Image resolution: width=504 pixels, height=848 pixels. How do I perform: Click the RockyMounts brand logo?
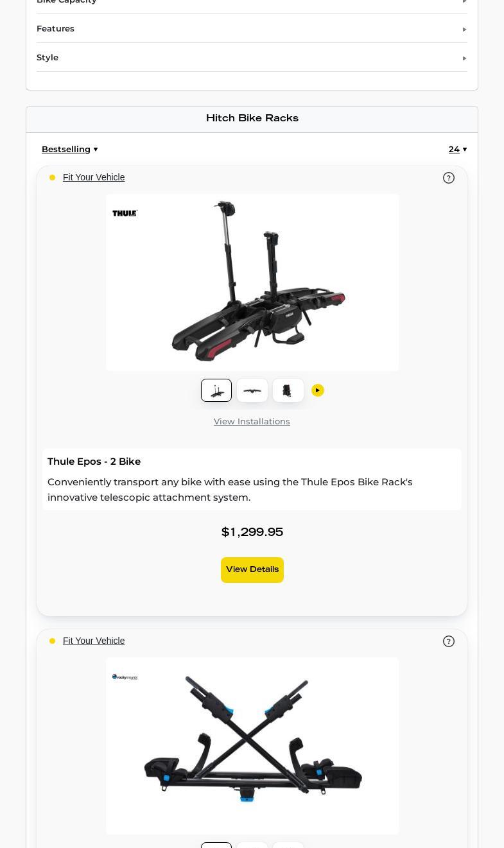pyautogui.click(x=125, y=677)
